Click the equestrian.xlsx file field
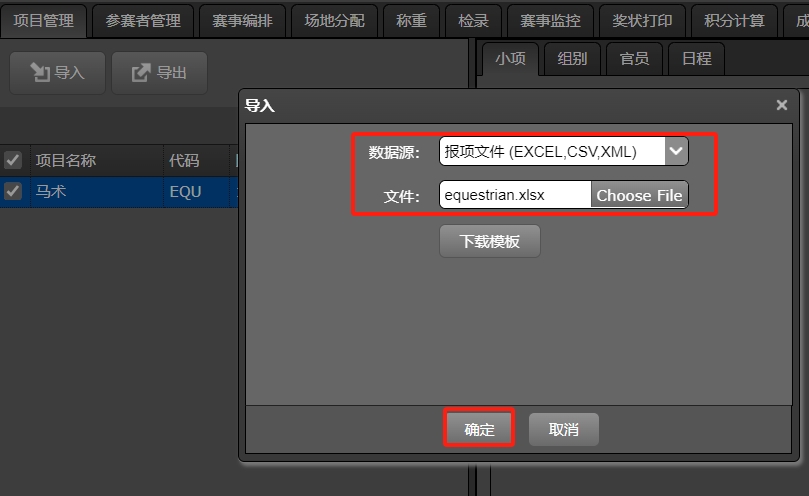 [515, 195]
